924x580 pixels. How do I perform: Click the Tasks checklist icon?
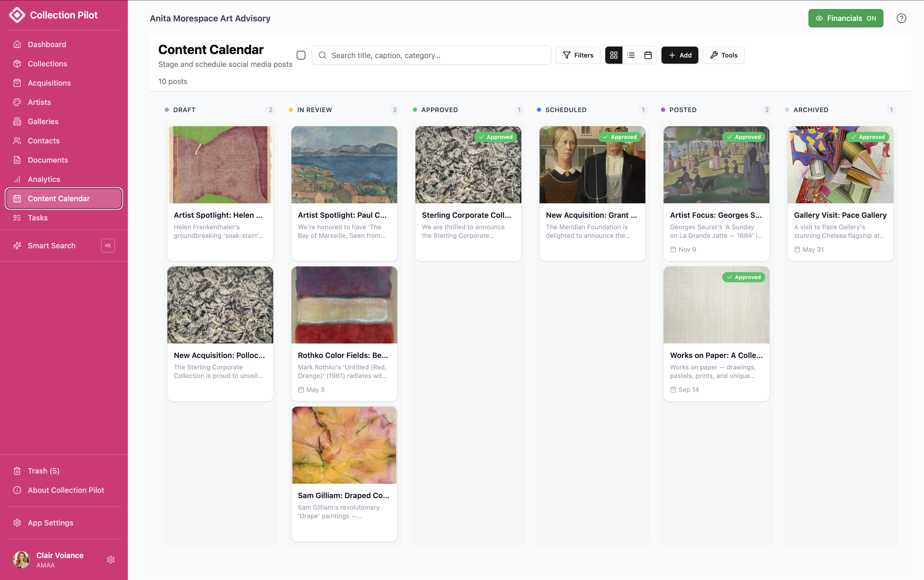point(17,218)
